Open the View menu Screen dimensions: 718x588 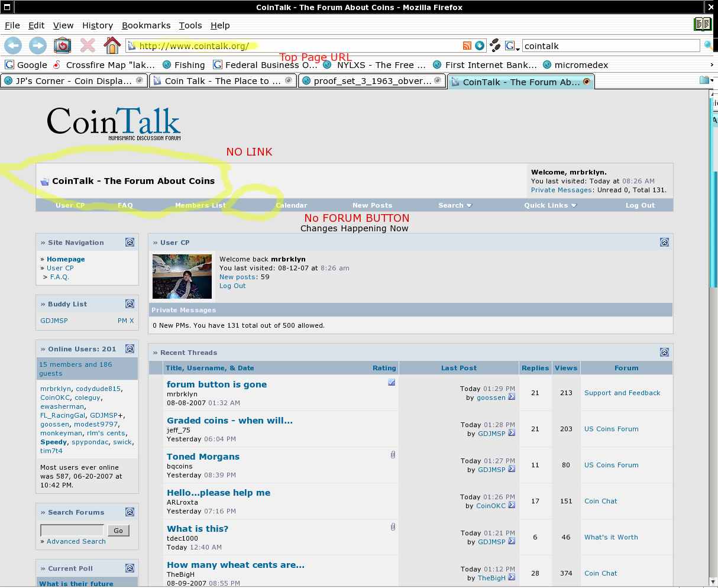(x=63, y=25)
